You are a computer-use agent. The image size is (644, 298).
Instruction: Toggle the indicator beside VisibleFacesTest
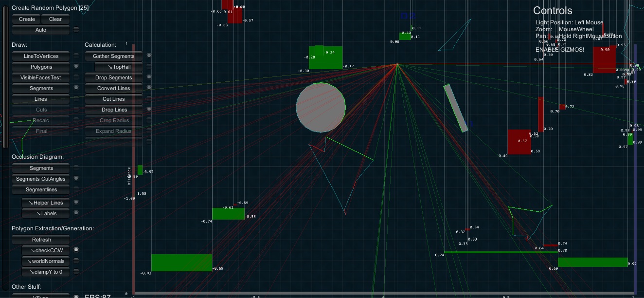point(76,77)
